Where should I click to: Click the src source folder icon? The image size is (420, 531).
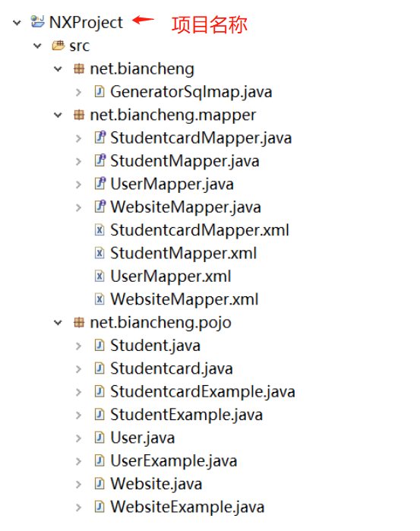click(x=58, y=46)
